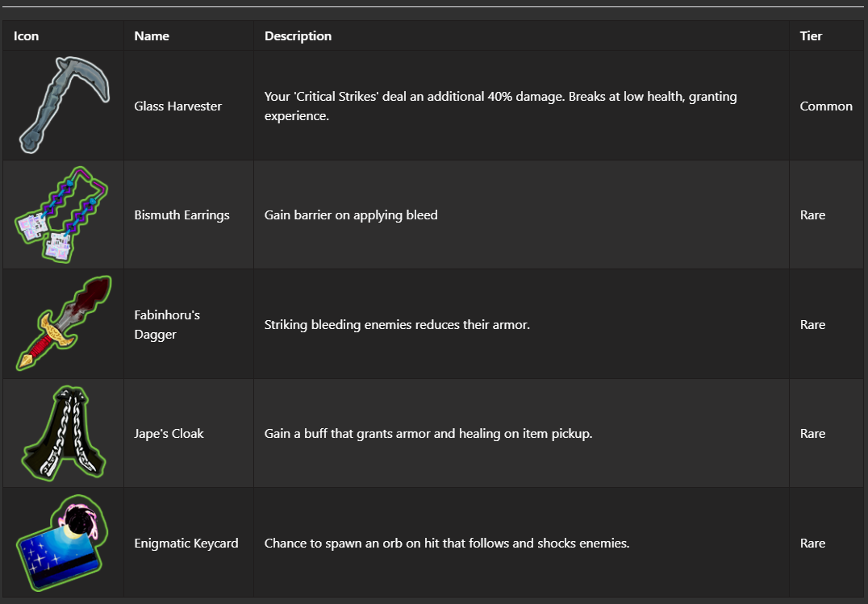Image resolution: width=868 pixels, height=604 pixels.
Task: Click the Bismuth Earrings item icon
Action: point(63,215)
